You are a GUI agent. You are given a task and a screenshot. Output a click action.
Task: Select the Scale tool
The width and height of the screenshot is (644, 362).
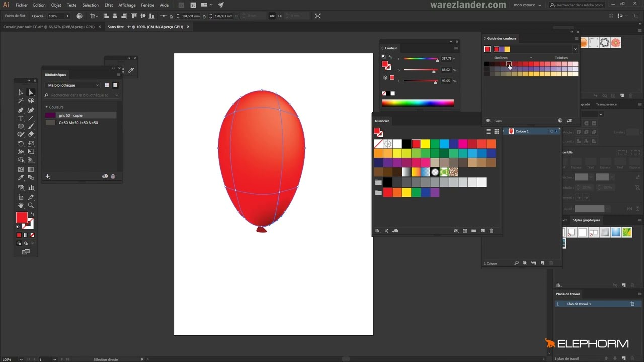pyautogui.click(x=31, y=144)
